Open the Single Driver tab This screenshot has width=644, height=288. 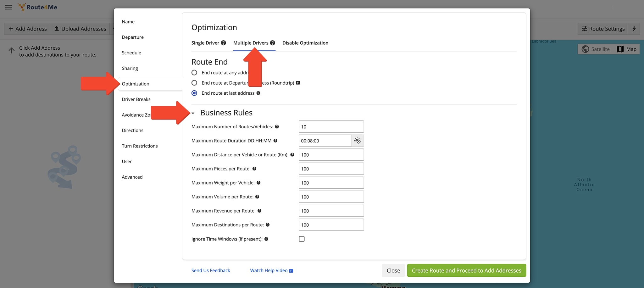(205, 43)
